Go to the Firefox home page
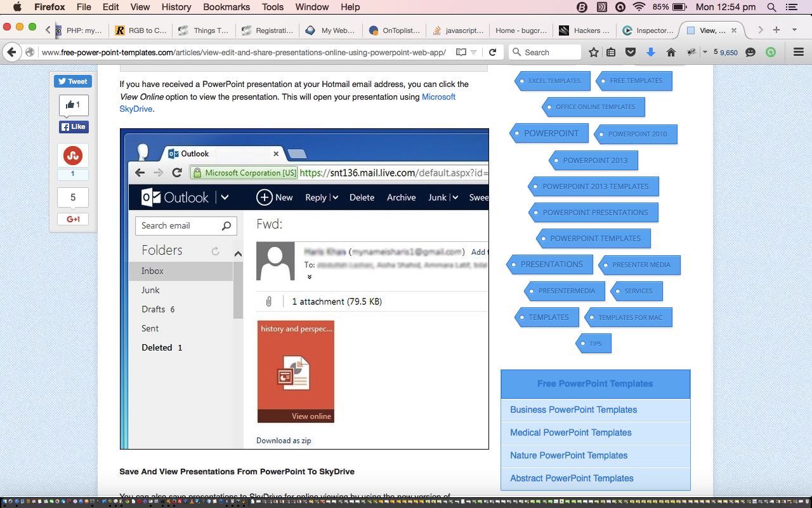Image resolution: width=812 pixels, height=508 pixels. (x=671, y=52)
